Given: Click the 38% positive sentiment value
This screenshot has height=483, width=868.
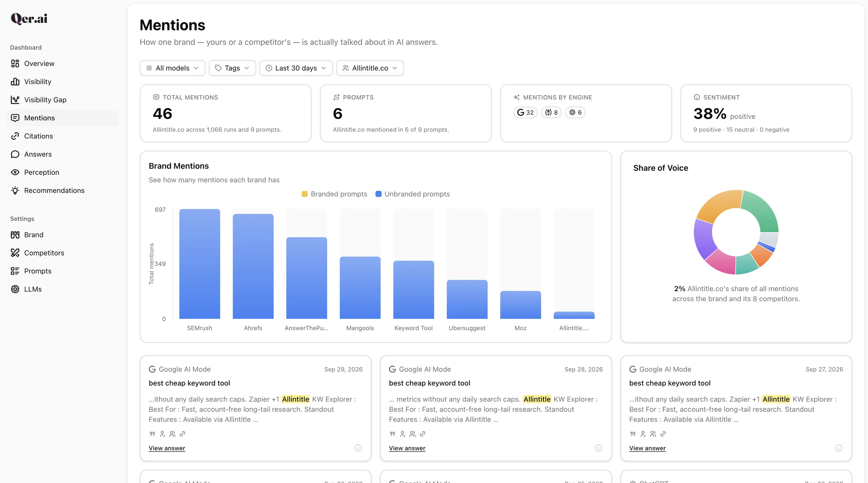Looking at the screenshot, I should pyautogui.click(x=710, y=114).
